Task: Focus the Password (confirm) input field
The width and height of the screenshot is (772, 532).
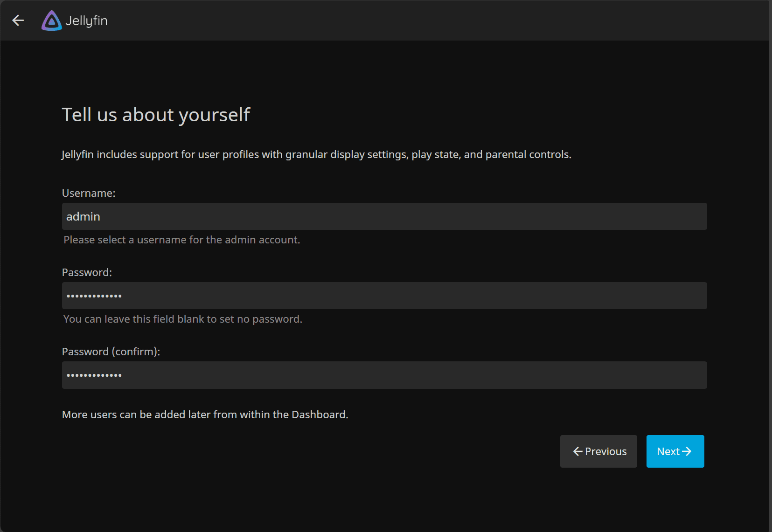Action: click(x=384, y=375)
